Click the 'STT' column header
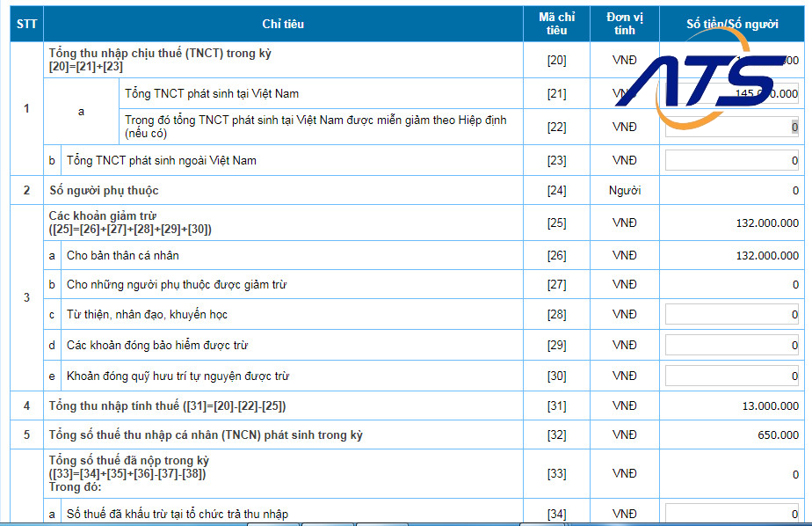812x526 pixels. pyautogui.click(x=26, y=25)
